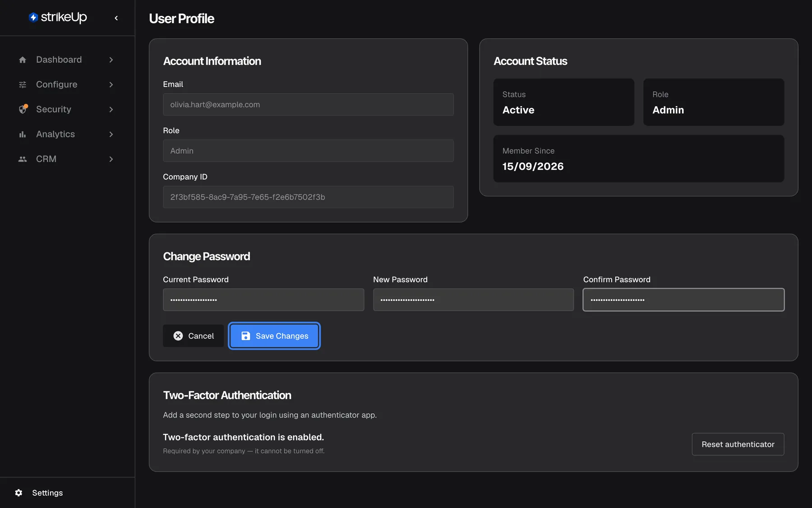Click the Admin value in Account Status

pyautogui.click(x=668, y=110)
